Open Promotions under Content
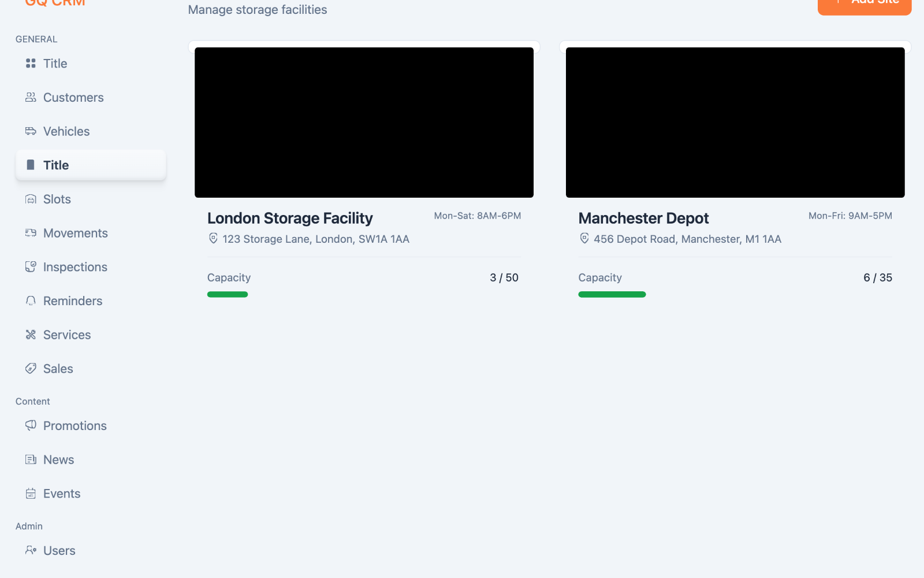The image size is (924, 578). click(x=91, y=426)
